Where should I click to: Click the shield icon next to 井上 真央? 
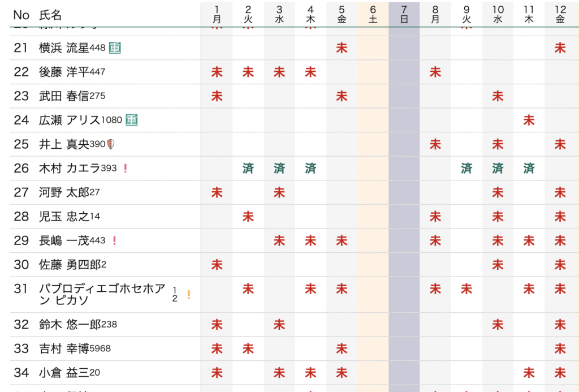click(x=111, y=144)
